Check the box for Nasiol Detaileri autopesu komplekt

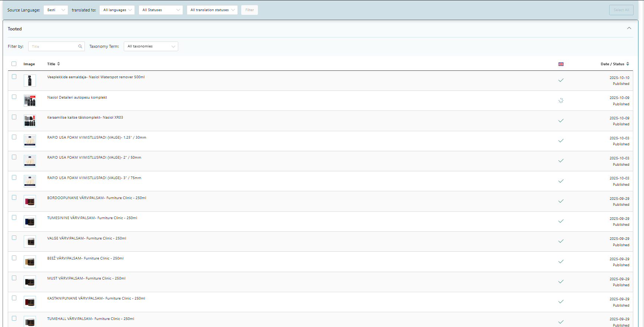[14, 97]
